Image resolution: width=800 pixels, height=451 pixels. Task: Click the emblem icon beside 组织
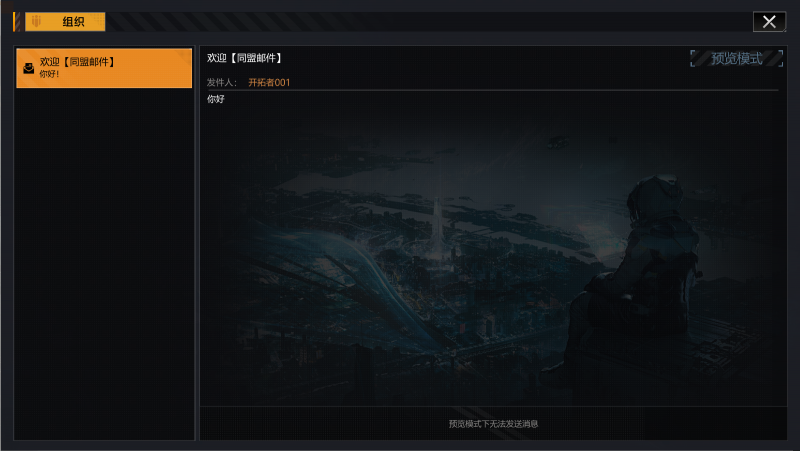coord(36,21)
